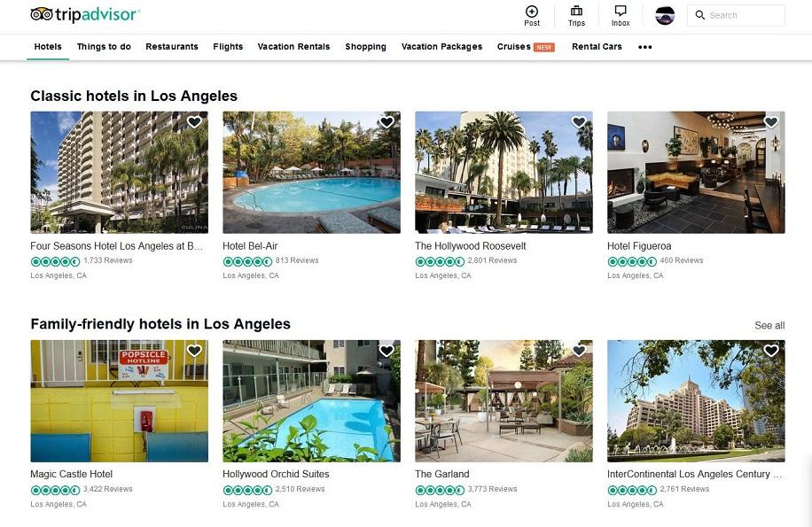Screen dimensions: 812x527
Task: Click inside the Search input field
Action: [736, 16]
